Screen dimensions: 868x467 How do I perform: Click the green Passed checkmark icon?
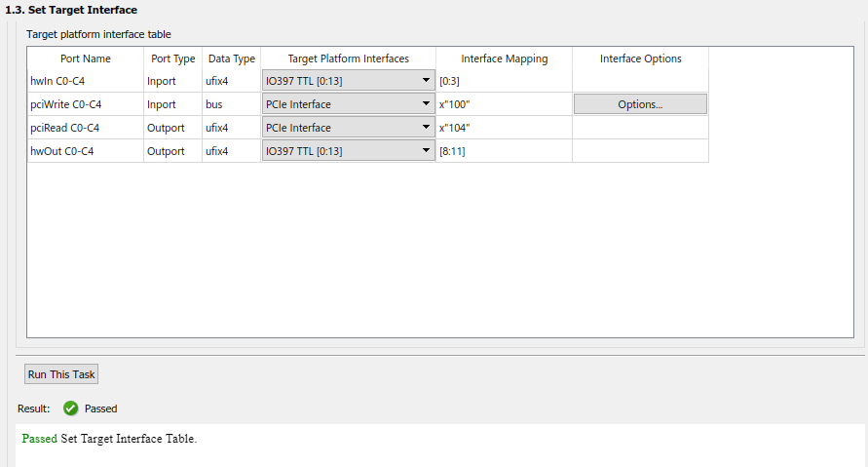click(x=71, y=409)
